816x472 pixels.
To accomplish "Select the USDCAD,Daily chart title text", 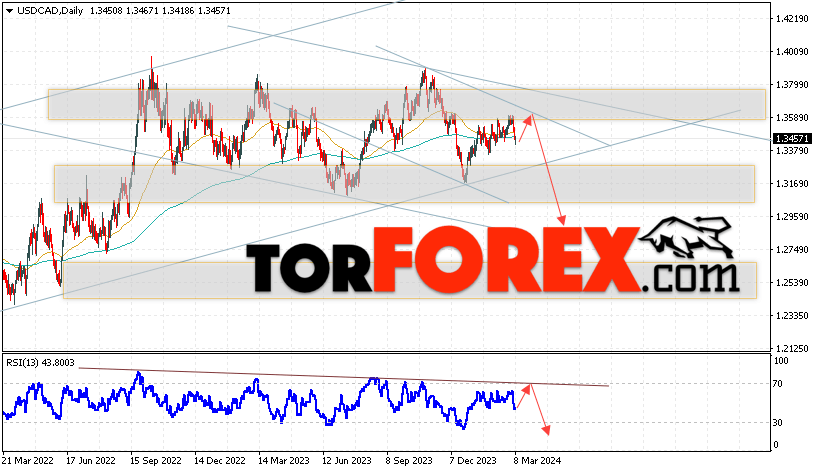I will pos(50,10).
